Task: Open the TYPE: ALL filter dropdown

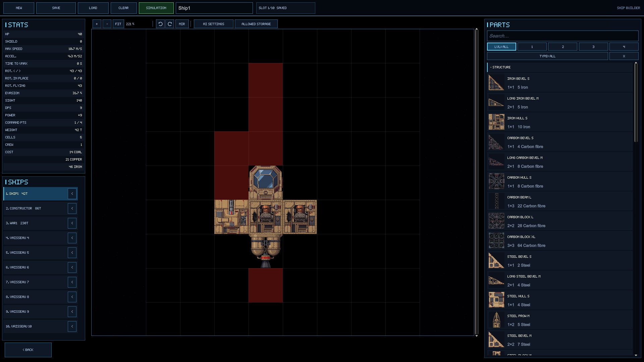Action: coord(547,56)
